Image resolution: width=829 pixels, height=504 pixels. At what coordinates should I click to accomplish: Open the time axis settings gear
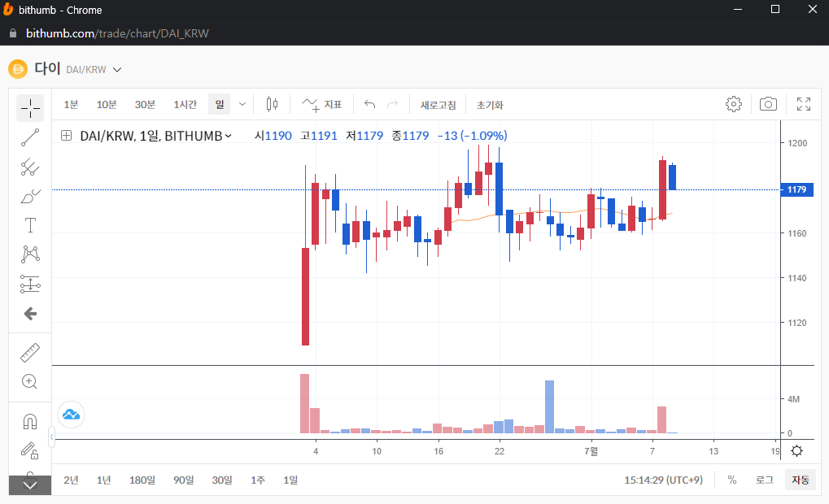click(796, 450)
